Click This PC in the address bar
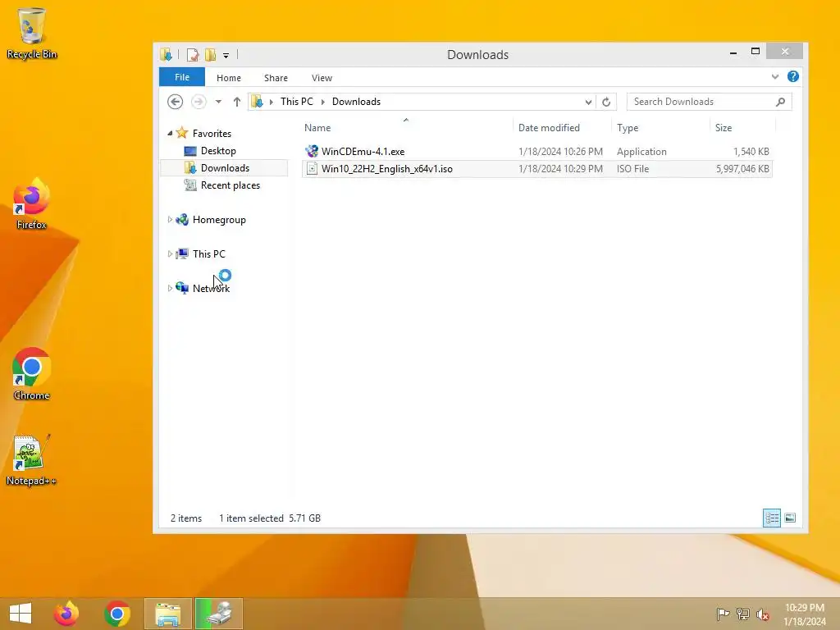 click(297, 102)
